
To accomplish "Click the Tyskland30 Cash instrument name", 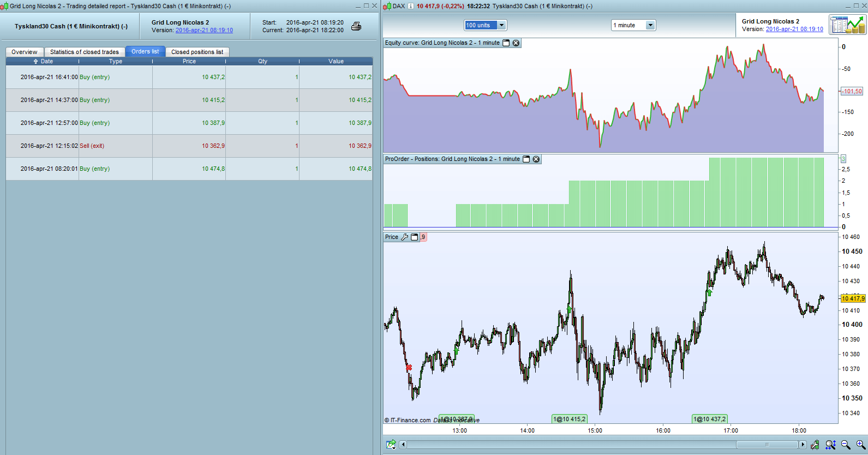I will point(71,26).
